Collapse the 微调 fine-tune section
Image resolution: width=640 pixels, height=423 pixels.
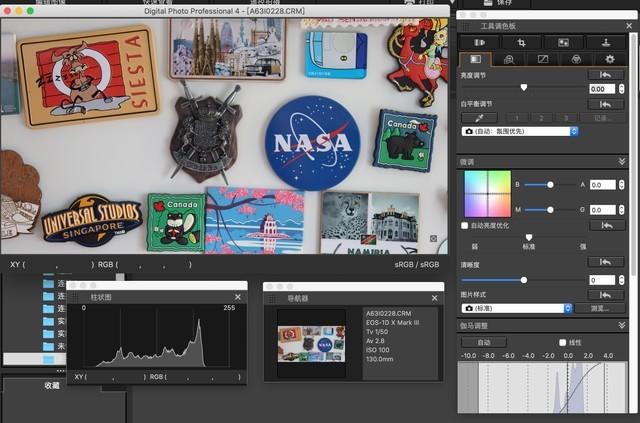click(622, 162)
